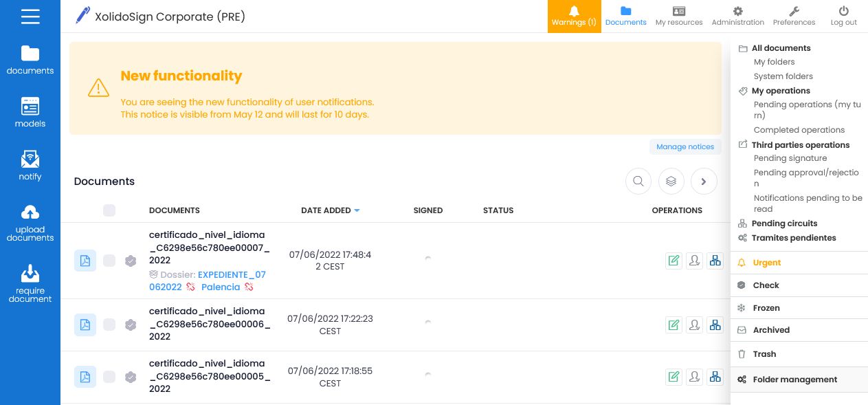This screenshot has height=405, width=868.
Task: Open Pending approval/rejection
Action: [x=807, y=178]
